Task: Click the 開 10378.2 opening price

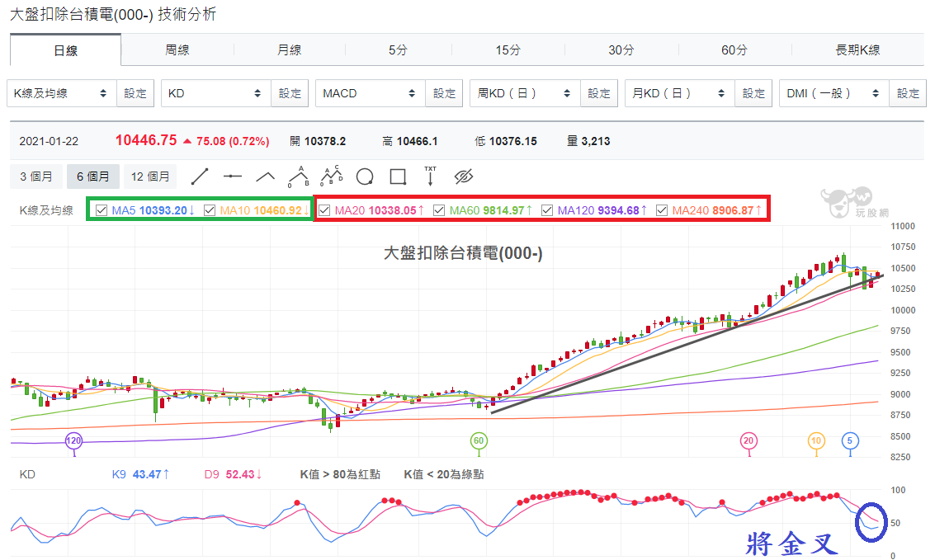Action: [x=318, y=141]
